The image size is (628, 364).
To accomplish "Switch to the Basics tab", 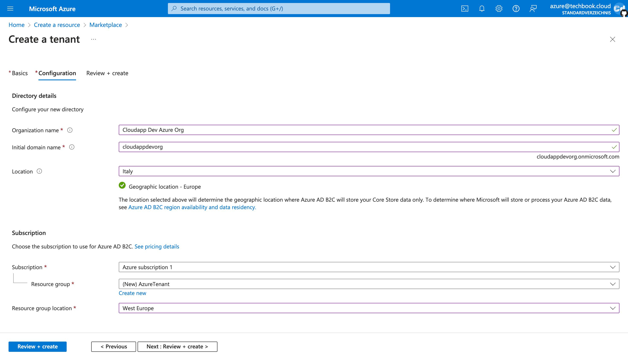I will 19,73.
